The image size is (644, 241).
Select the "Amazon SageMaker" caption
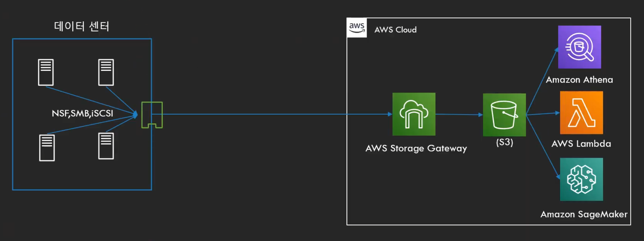point(584,214)
